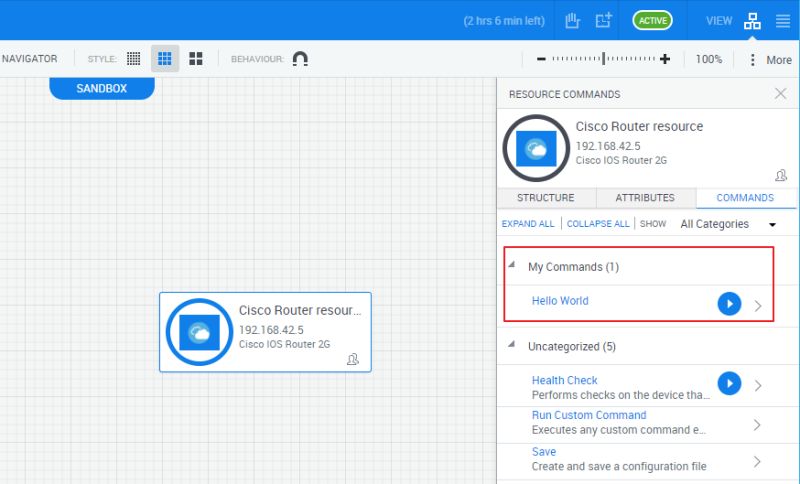The image size is (800, 484).
Task: Select the fine-grid style icon
Action: [x=134, y=59]
